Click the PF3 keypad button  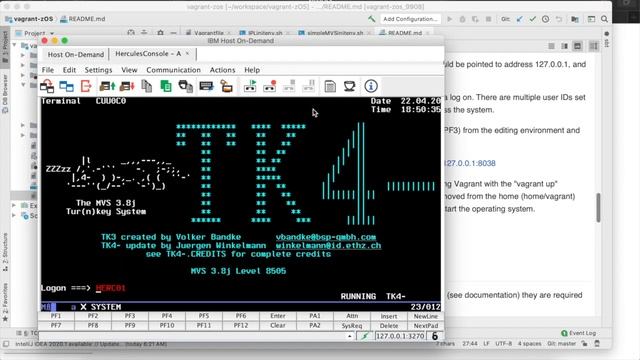[x=130, y=316]
